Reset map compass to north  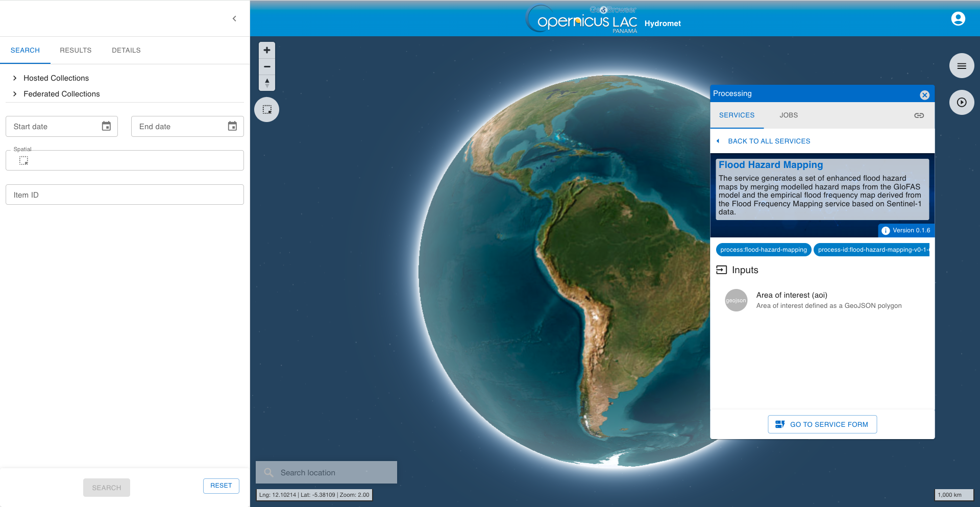(x=267, y=83)
